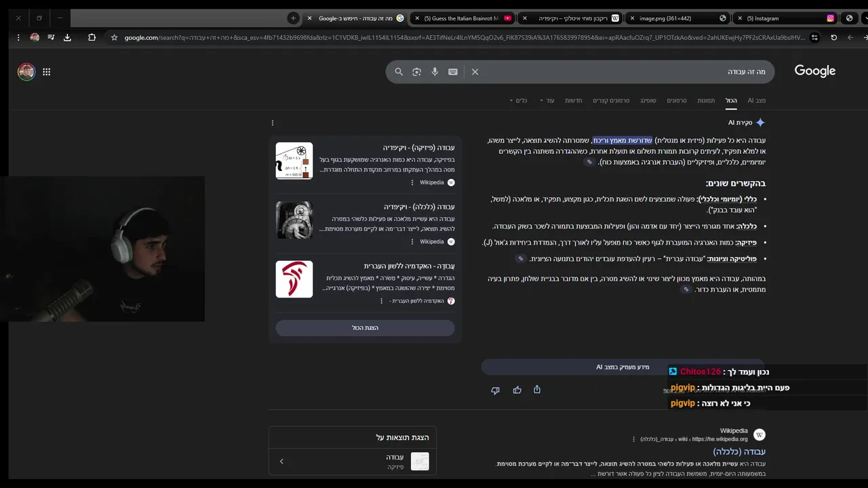The height and width of the screenshot is (488, 868).
Task: Open the Google account profile avatar
Action: tap(26, 72)
